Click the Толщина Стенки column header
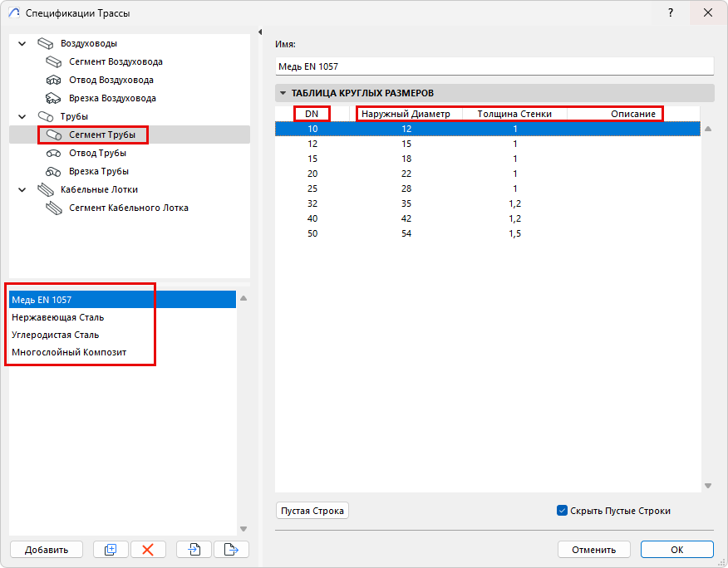Image resolution: width=728 pixels, height=568 pixels. tap(514, 114)
